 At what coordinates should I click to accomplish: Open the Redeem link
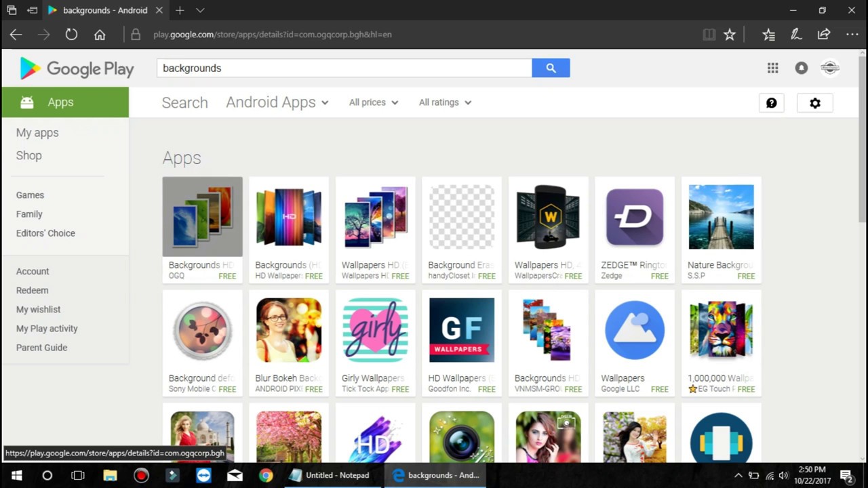[32, 290]
